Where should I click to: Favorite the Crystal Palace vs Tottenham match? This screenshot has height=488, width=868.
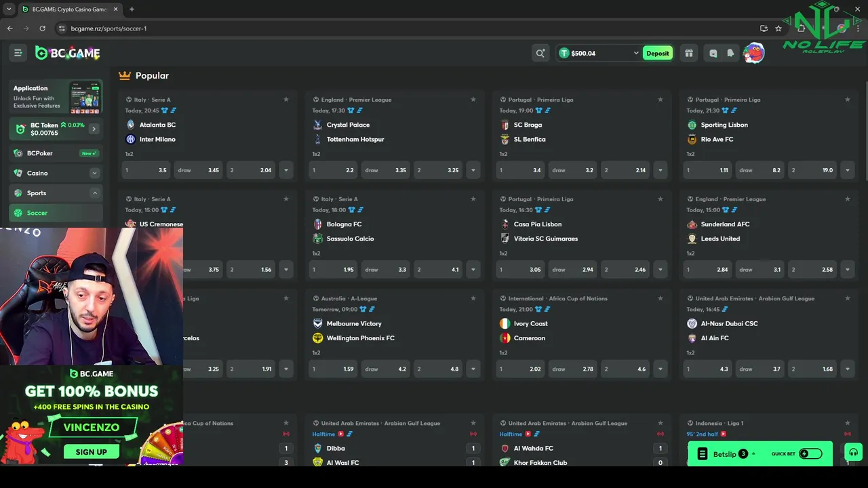pyautogui.click(x=473, y=100)
